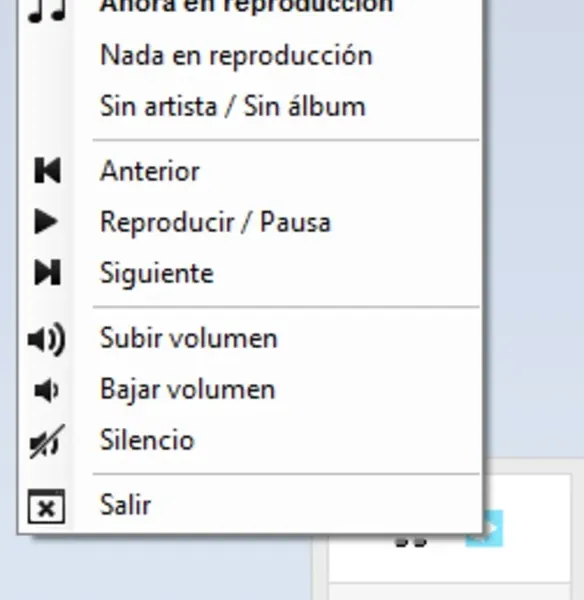The width and height of the screenshot is (584, 600).
Task: Click the Ahora en reproducción header
Action: pyautogui.click(x=246, y=6)
